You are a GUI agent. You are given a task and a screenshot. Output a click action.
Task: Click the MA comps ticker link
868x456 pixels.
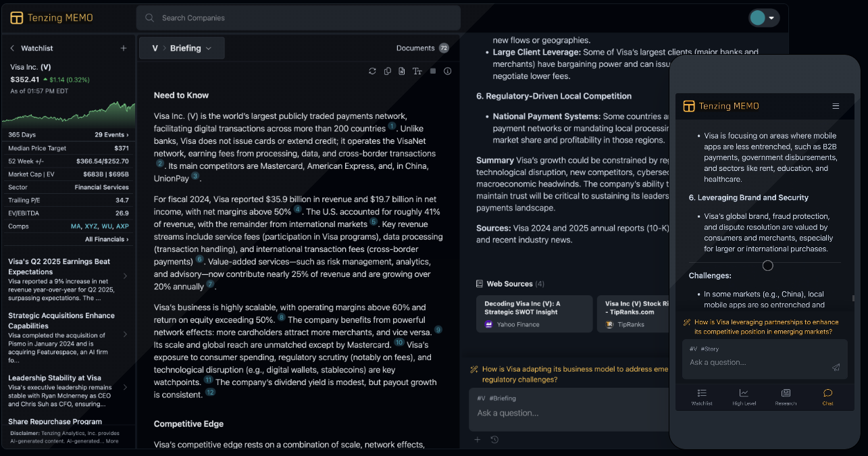(x=76, y=226)
